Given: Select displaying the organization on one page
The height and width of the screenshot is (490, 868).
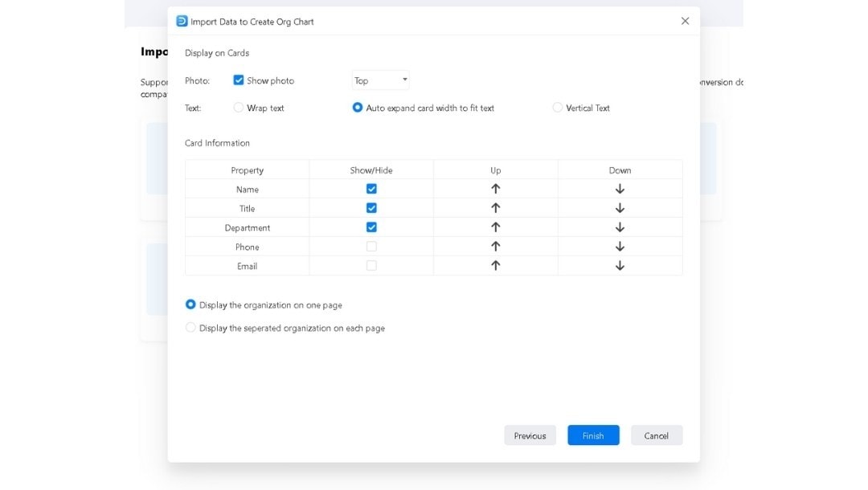Looking at the screenshot, I should click(190, 304).
